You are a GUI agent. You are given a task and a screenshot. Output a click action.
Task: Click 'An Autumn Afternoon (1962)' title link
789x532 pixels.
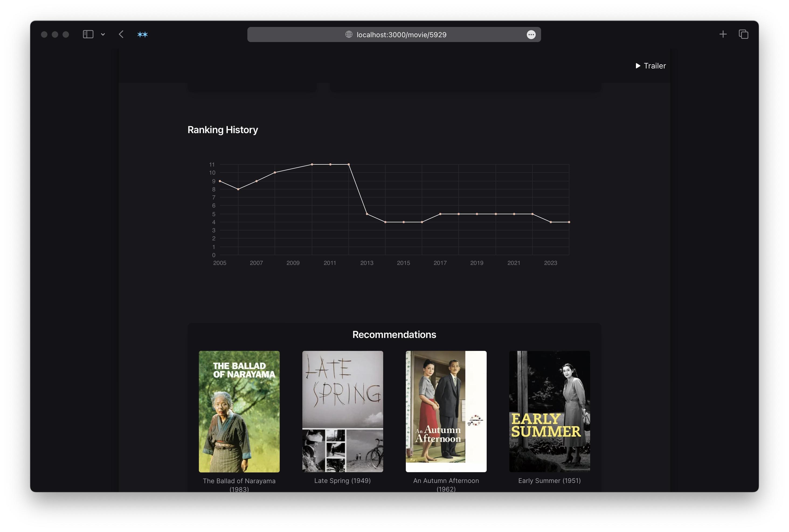pyautogui.click(x=446, y=485)
